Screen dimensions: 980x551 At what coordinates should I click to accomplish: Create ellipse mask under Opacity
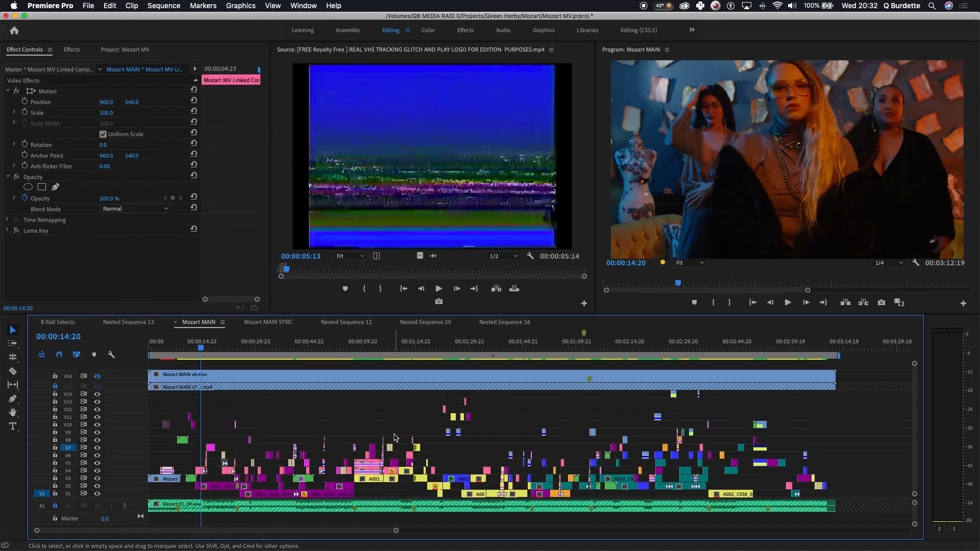(28, 187)
